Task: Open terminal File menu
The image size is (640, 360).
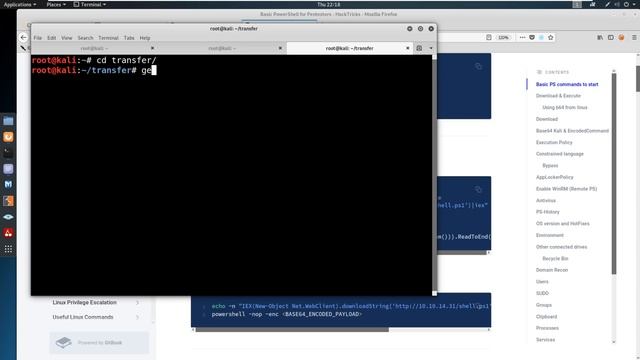Action: point(38,38)
